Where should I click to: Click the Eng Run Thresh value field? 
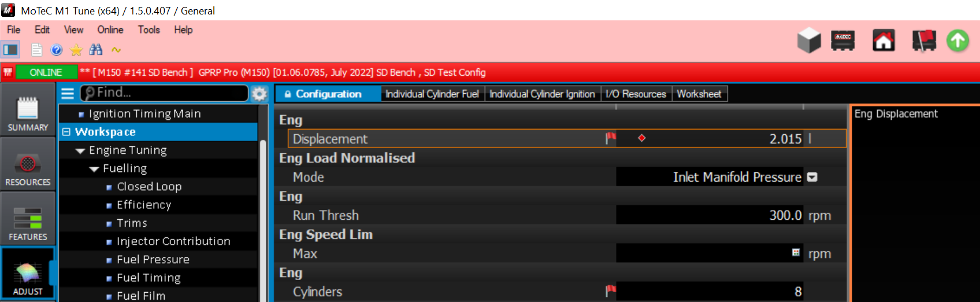click(x=709, y=215)
